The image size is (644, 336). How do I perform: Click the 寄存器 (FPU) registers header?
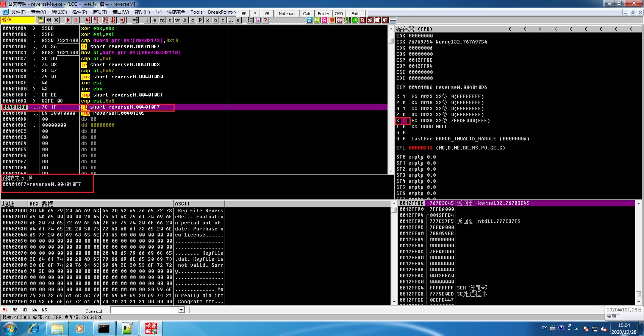[x=414, y=29]
